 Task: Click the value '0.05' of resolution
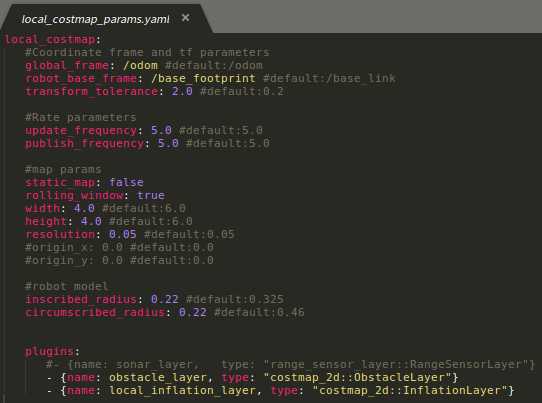tap(123, 234)
